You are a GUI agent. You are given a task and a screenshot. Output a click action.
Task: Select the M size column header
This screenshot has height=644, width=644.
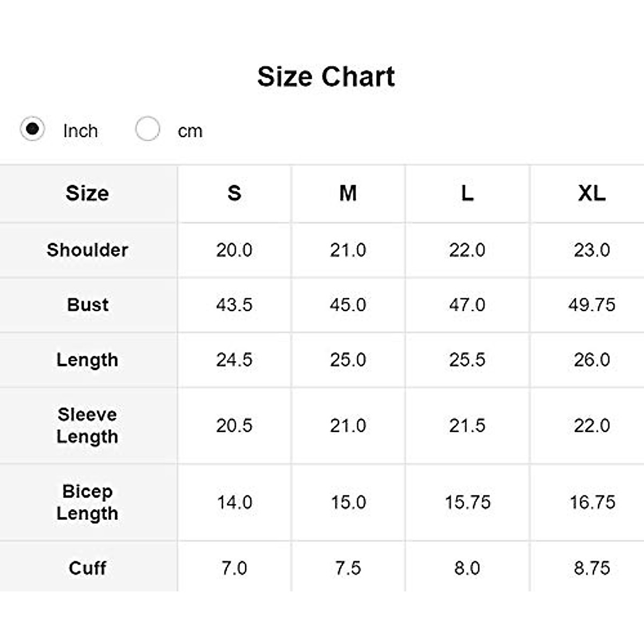tap(348, 193)
